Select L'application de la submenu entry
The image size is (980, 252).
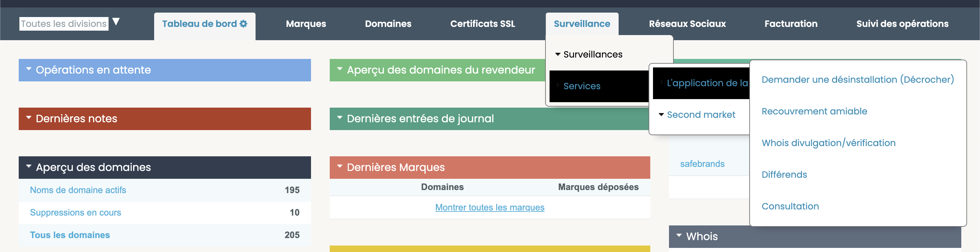[x=701, y=83]
